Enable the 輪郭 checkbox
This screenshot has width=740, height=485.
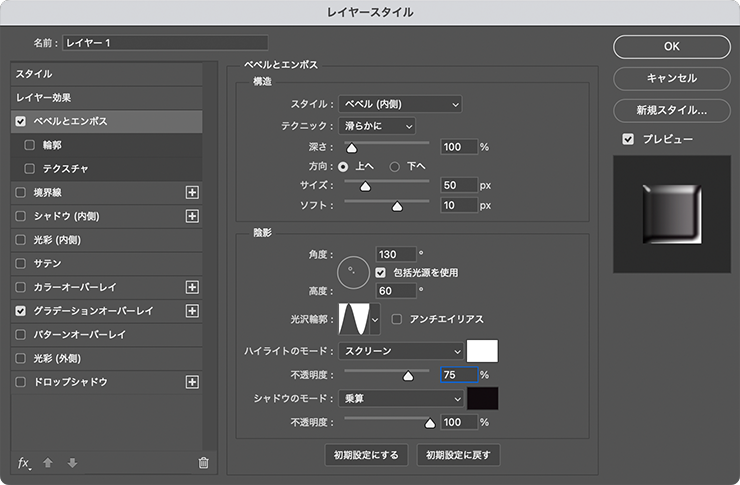pyautogui.click(x=30, y=145)
